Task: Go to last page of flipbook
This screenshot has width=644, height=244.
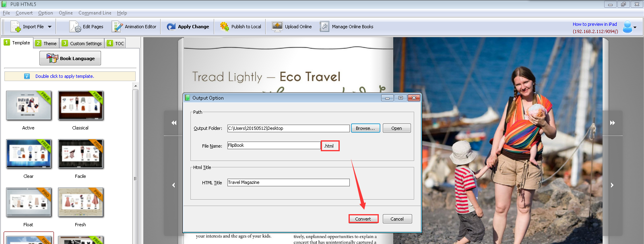Action: pos(612,123)
